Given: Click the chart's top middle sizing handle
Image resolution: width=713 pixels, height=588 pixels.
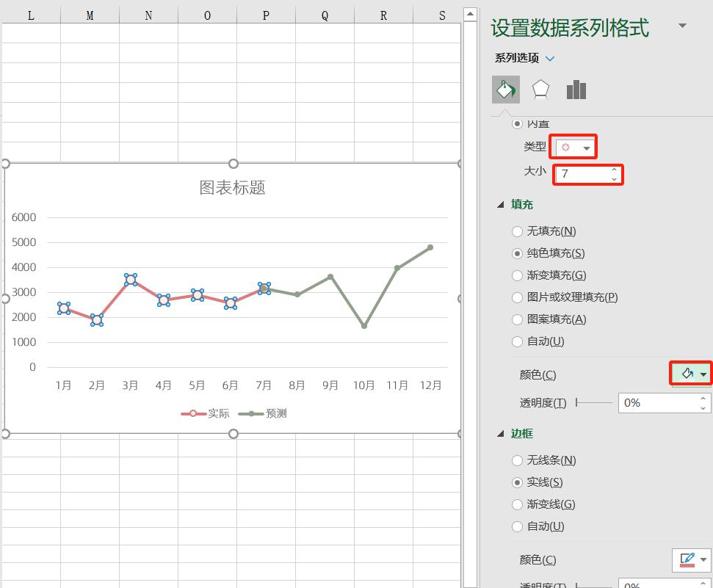Looking at the screenshot, I should coord(234,163).
